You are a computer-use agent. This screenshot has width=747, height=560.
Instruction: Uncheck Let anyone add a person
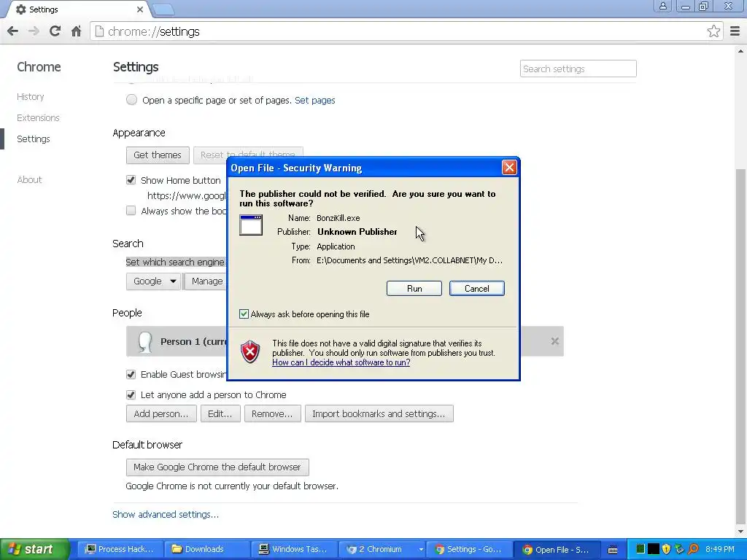(x=131, y=394)
